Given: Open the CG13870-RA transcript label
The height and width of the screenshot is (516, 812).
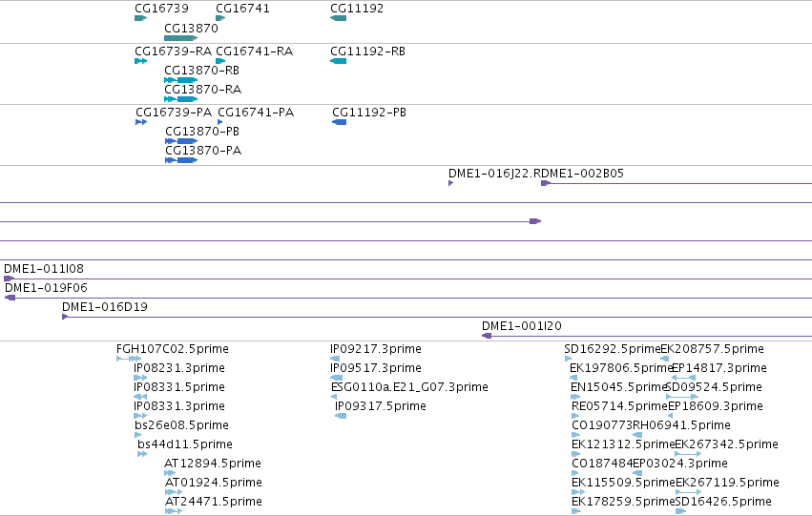Looking at the screenshot, I should pos(202,90).
